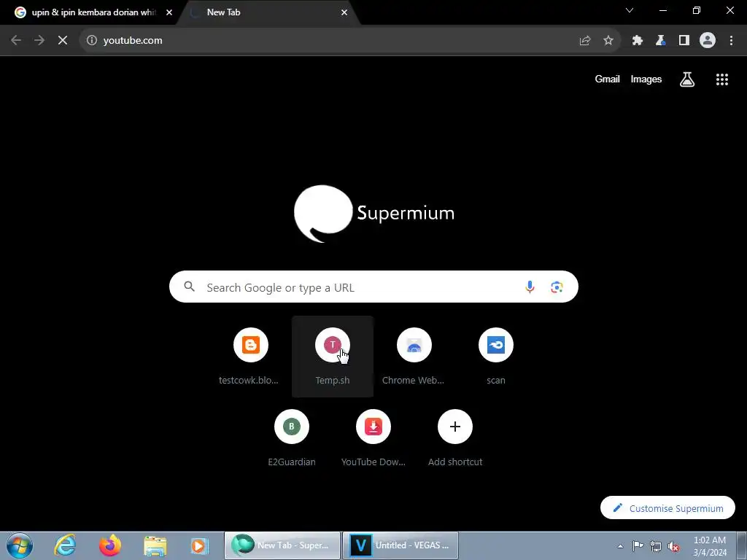The height and width of the screenshot is (560, 747).
Task: Start voice search with the microphone icon
Action: coord(530,287)
